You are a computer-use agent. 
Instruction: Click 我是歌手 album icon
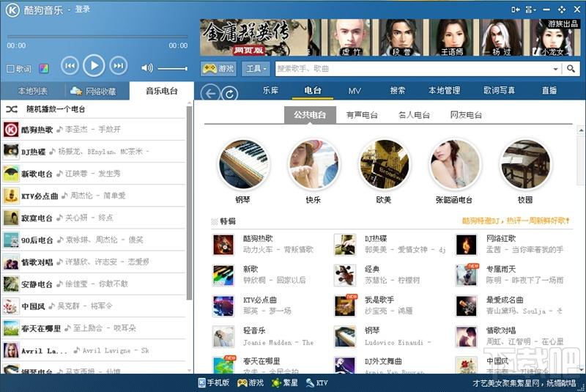pyautogui.click(x=344, y=306)
